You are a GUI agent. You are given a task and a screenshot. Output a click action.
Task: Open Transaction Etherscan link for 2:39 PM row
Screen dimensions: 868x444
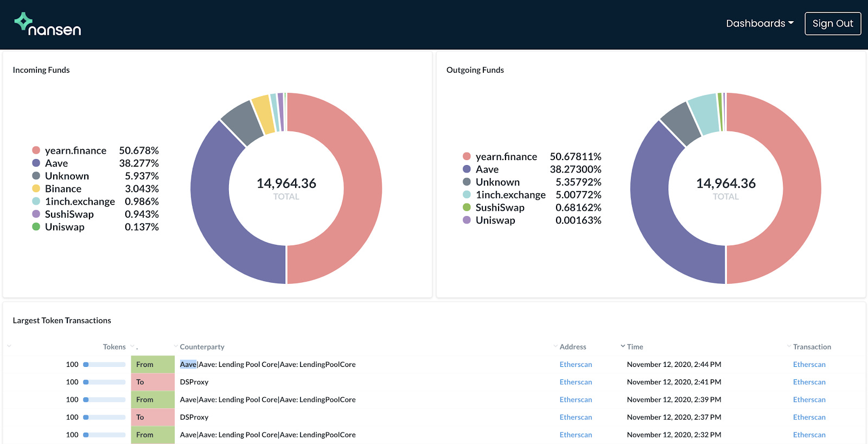click(x=809, y=400)
